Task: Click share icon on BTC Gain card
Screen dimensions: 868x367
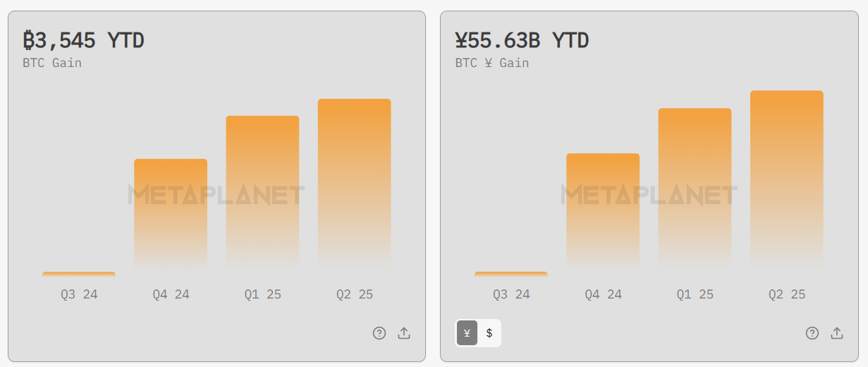Action: pos(404,333)
